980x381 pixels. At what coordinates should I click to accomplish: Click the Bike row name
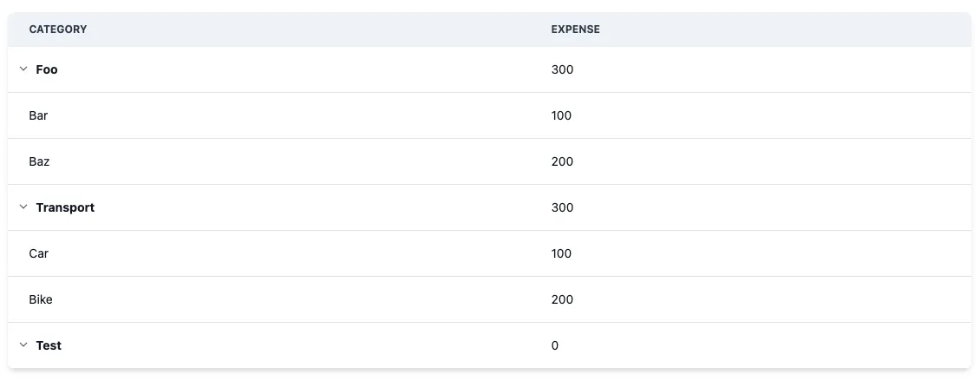click(x=41, y=299)
